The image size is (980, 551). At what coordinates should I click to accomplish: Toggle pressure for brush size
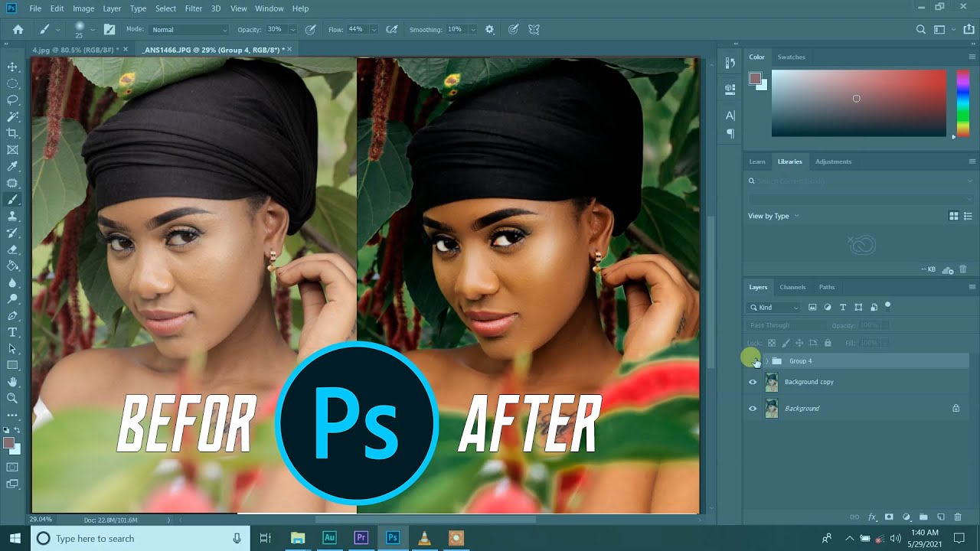coord(513,29)
